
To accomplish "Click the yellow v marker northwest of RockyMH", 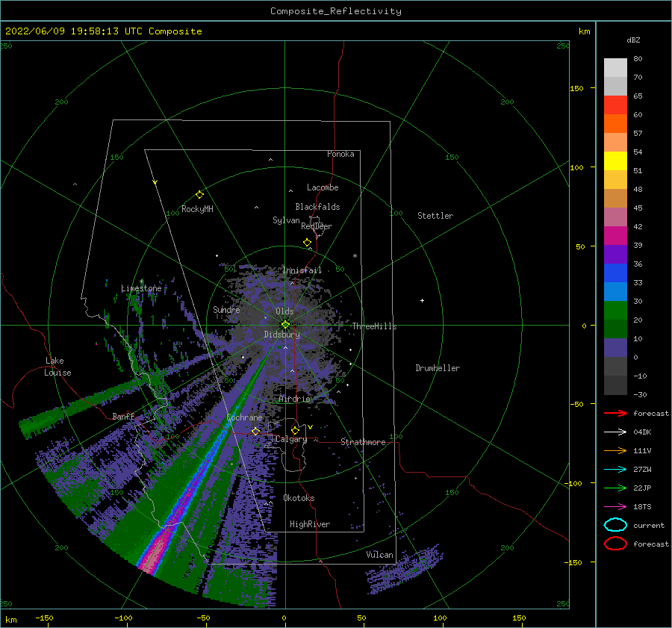I will [155, 182].
